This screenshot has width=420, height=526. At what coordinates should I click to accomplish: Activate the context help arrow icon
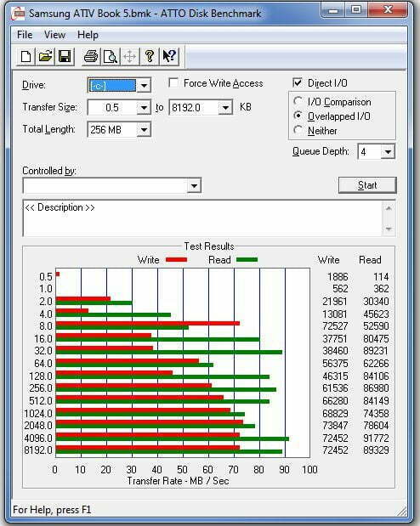tap(169, 56)
